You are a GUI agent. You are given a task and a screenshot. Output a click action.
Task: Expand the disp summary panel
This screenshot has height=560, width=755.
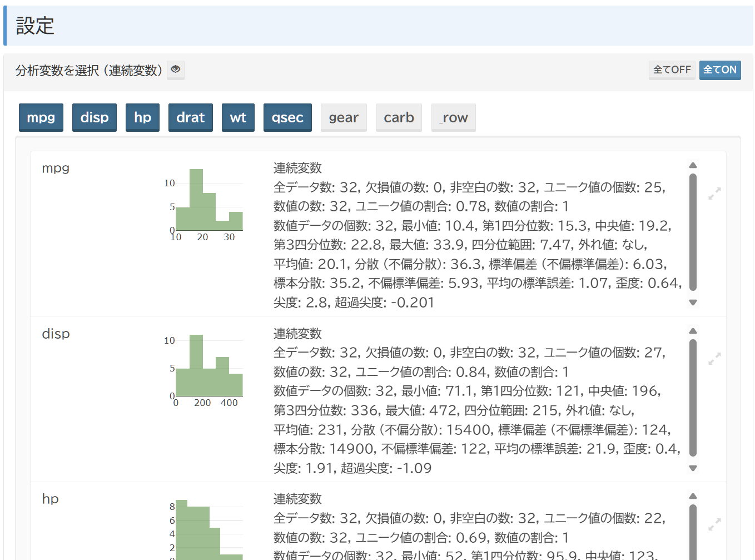coord(714,359)
